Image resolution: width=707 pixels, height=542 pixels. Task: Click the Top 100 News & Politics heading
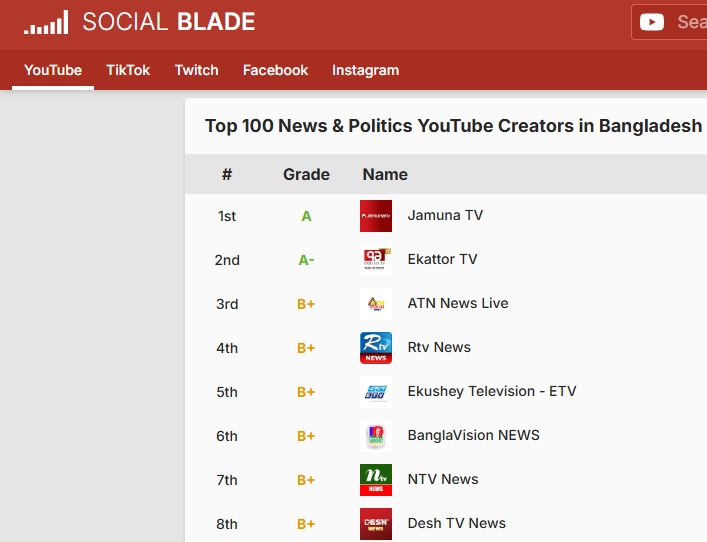pyautogui.click(x=453, y=126)
